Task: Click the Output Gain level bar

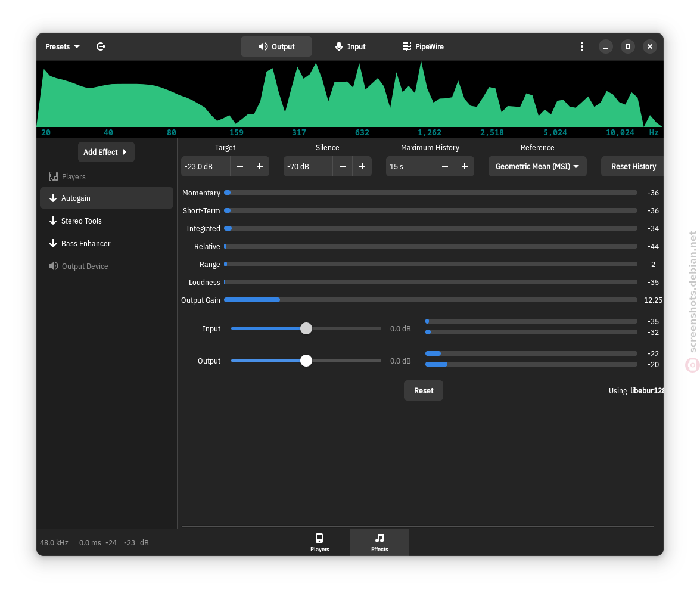Action: (431, 300)
